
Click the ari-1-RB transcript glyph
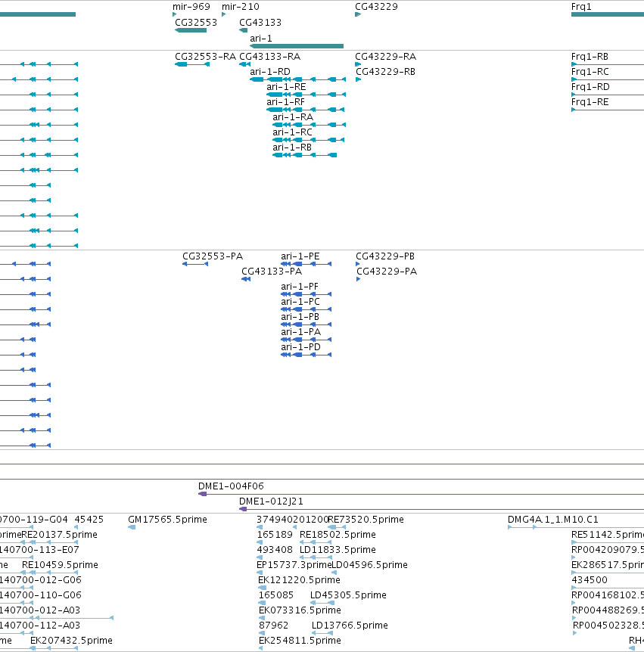click(304, 155)
